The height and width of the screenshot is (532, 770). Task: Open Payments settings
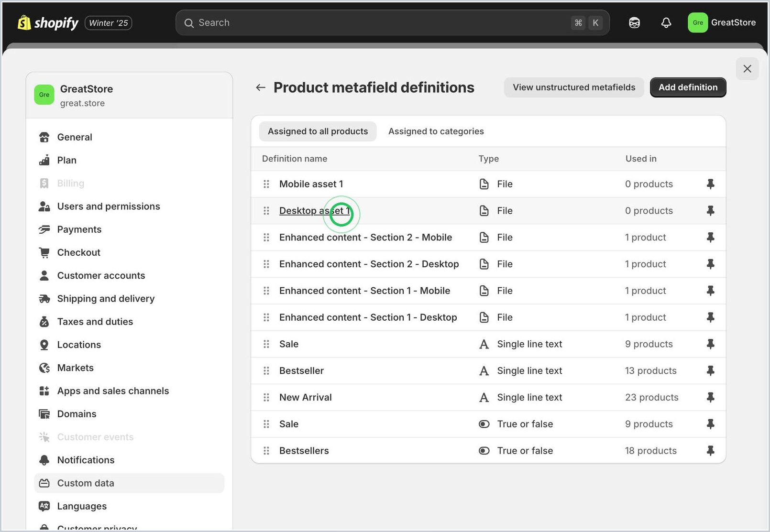coord(129,229)
